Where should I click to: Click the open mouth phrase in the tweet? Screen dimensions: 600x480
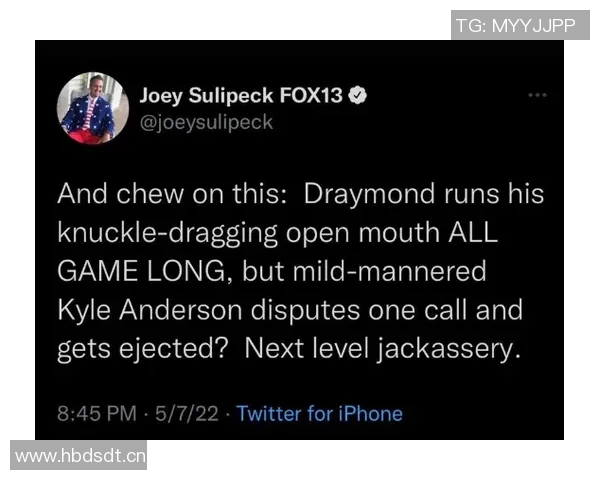pyautogui.click(x=363, y=233)
